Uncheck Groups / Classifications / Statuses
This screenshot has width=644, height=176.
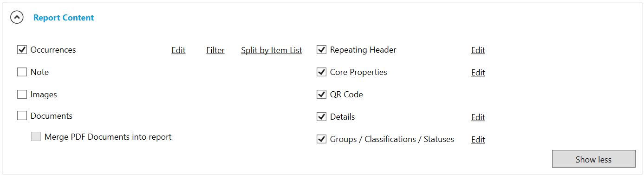pos(321,139)
